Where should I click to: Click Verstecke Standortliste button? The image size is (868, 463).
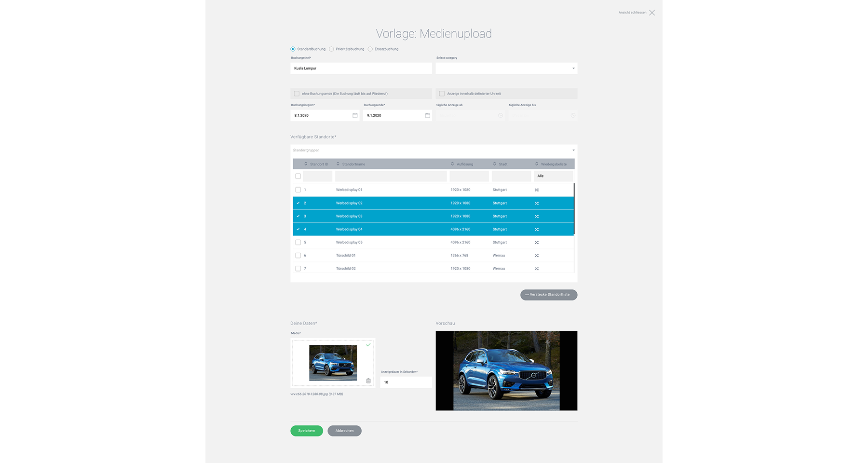[x=549, y=295]
